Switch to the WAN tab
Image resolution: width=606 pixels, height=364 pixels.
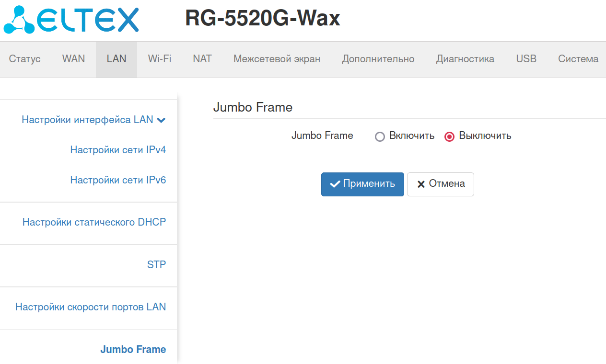[73, 59]
